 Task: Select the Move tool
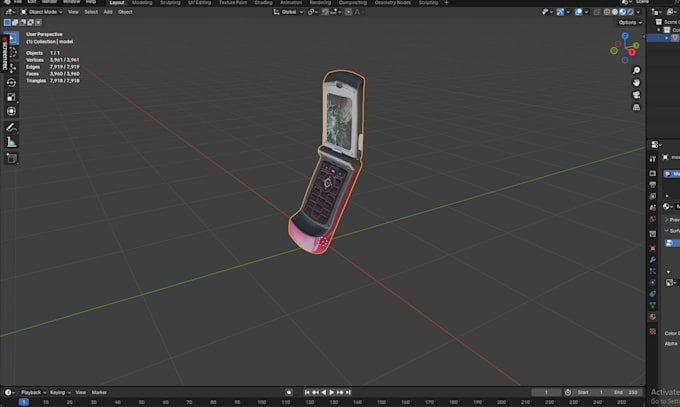(12, 67)
